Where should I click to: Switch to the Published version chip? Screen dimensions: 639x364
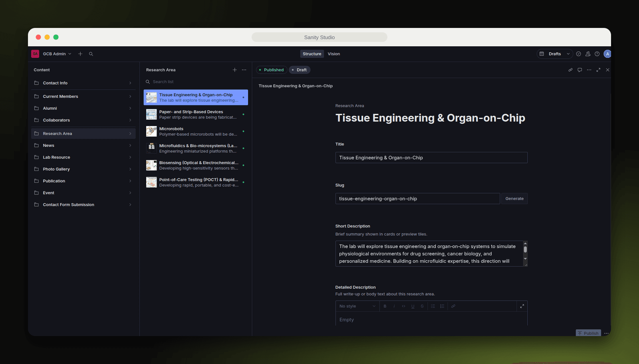click(272, 70)
